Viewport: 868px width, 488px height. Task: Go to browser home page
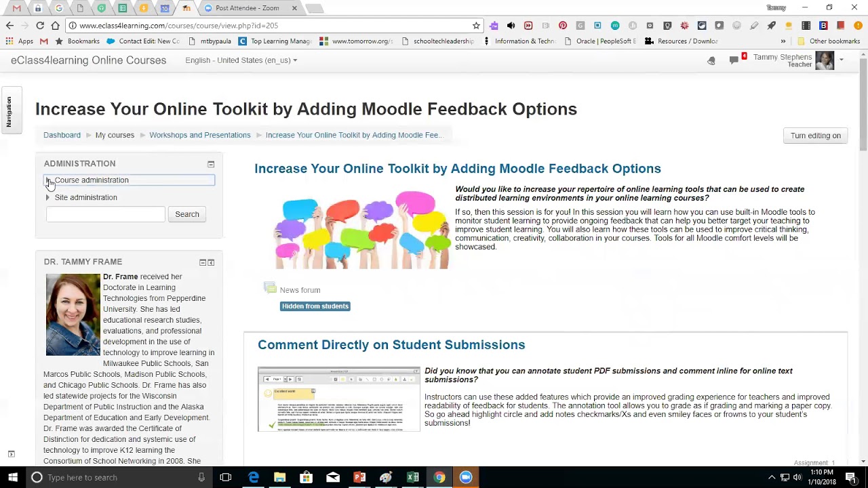[55, 26]
